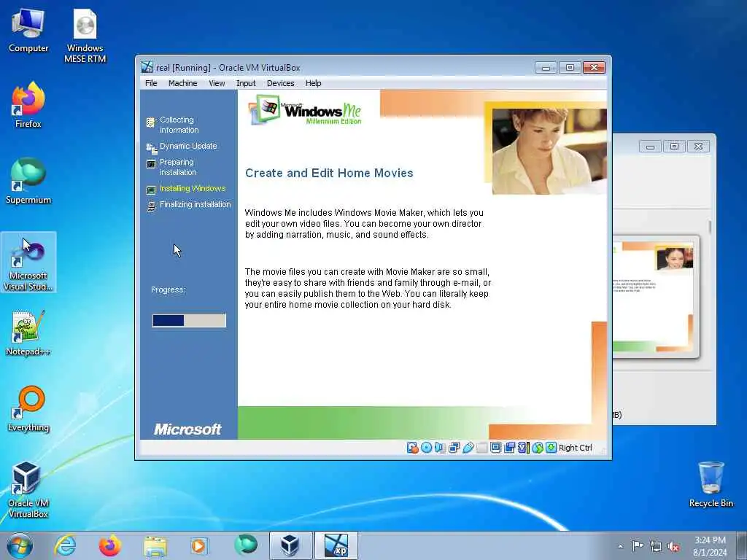
Task: Click the hard disk activity indicator in VirtualBox status bar
Action: point(413,448)
